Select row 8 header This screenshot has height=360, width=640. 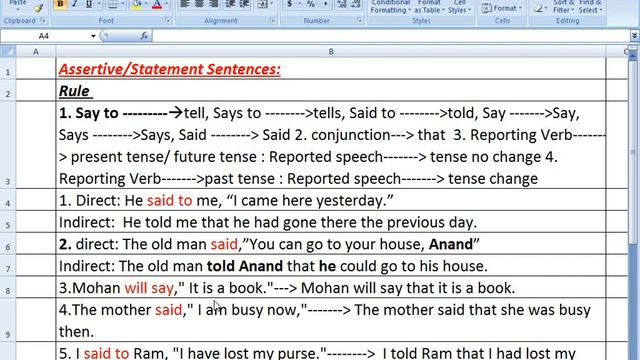(x=8, y=287)
